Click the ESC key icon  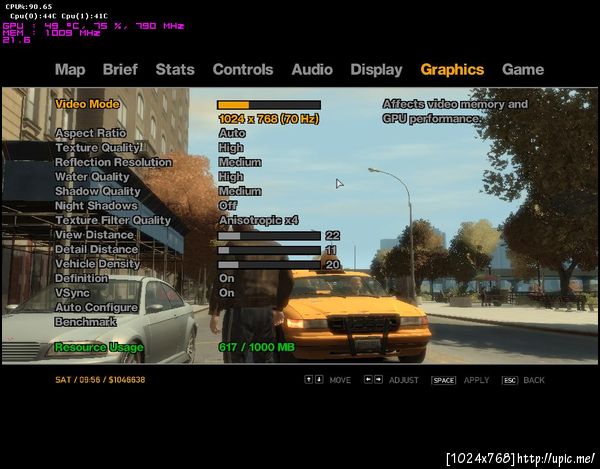[x=510, y=380]
